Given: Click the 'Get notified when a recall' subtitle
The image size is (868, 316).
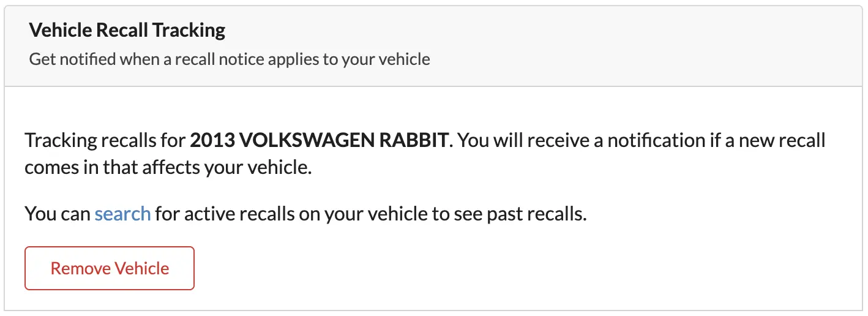Looking at the screenshot, I should (230, 59).
